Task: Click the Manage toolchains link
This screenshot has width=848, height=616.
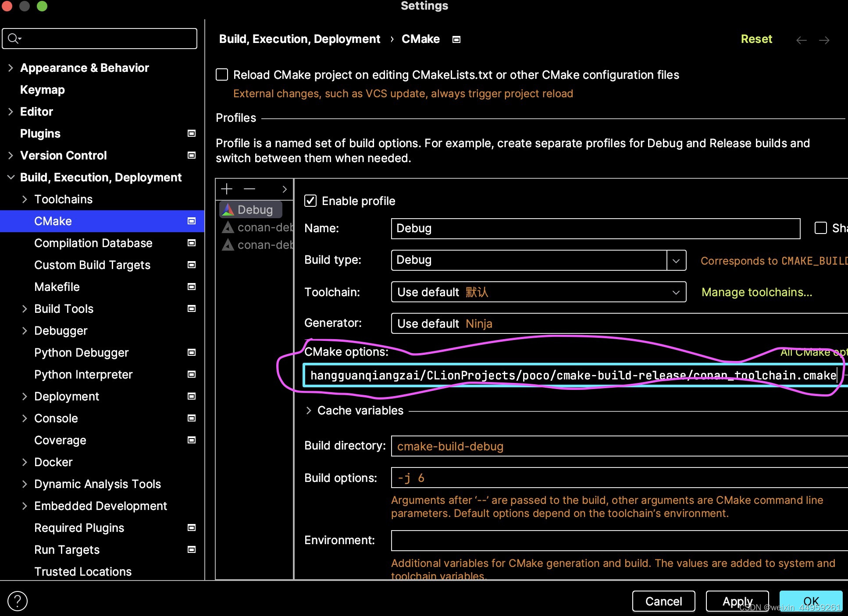Action: pos(757,292)
